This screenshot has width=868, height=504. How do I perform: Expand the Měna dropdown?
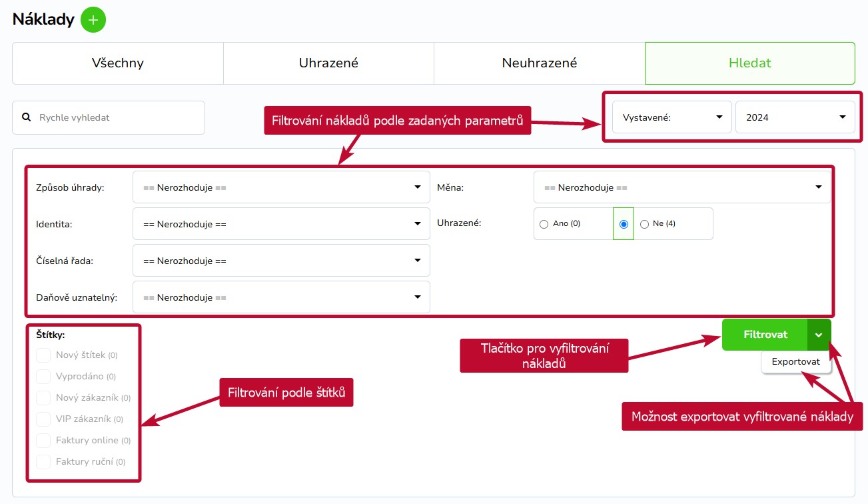(681, 187)
